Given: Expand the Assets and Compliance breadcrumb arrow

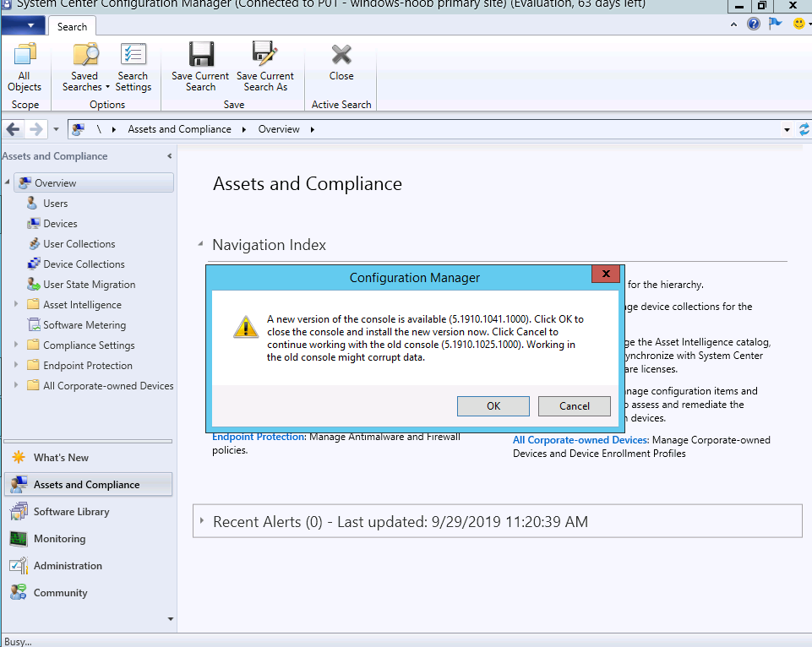Looking at the screenshot, I should 244,129.
